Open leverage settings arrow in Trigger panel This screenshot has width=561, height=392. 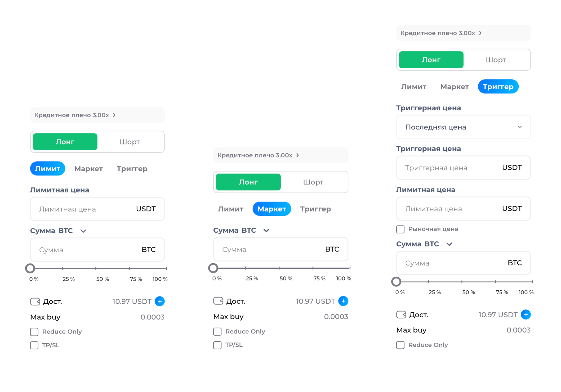[480, 33]
